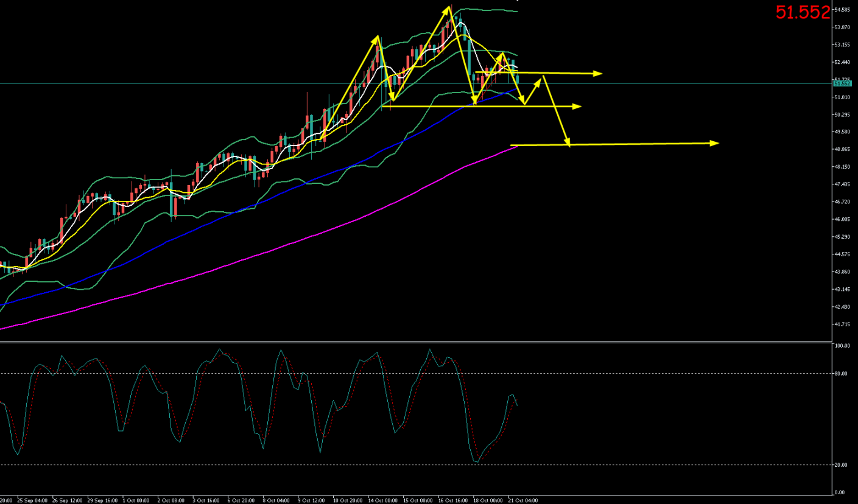Select the current price tag on price axis
This screenshot has height=504, width=858.
pos(842,83)
